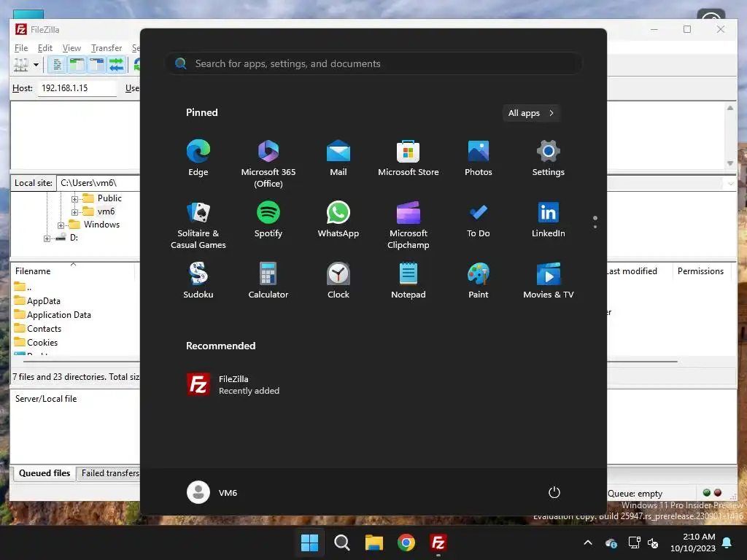Viewport: 747px width, 560px height.
Task: Open the notification bell in taskbar
Action: point(727,542)
